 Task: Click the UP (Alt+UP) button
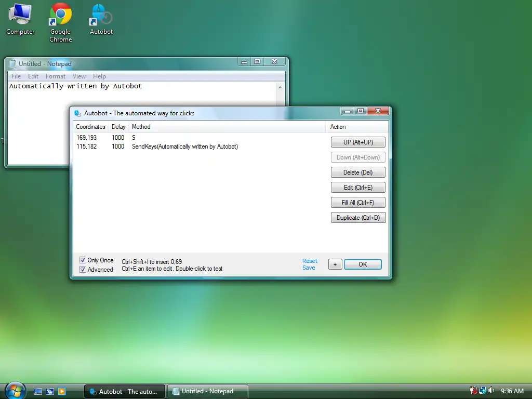click(358, 142)
